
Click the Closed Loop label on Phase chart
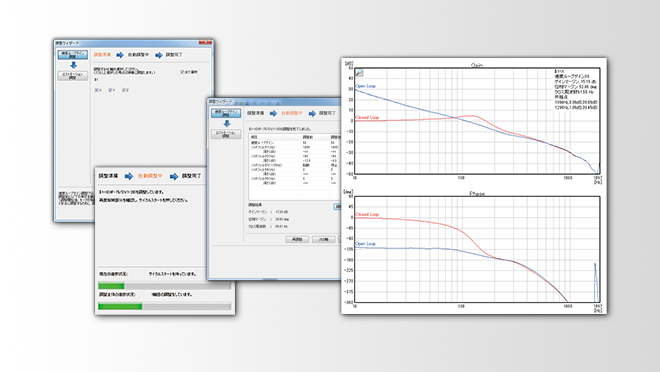point(367,214)
